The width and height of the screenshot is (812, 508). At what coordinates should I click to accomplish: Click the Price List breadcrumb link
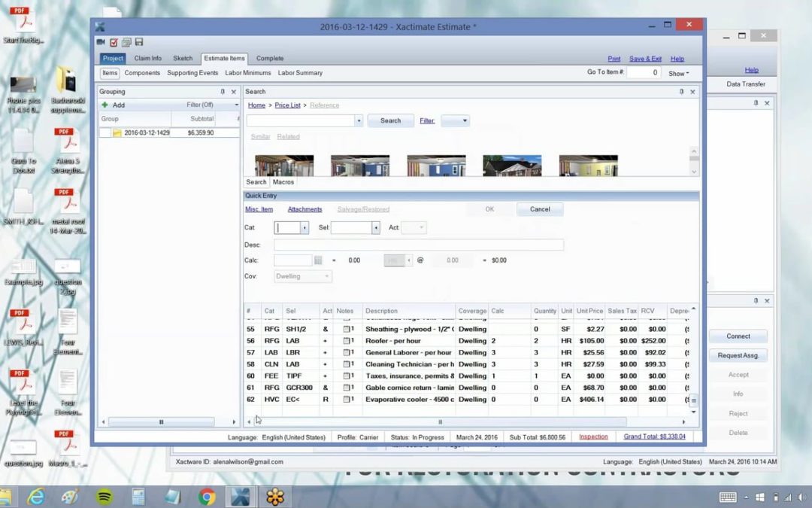click(x=287, y=105)
